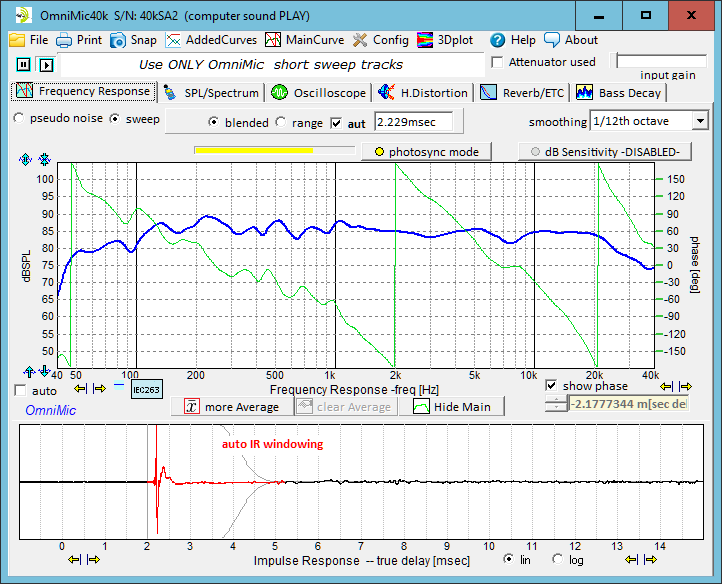The width and height of the screenshot is (722, 584).
Task: Select the pseudo noise radio button
Action: pos(20,118)
